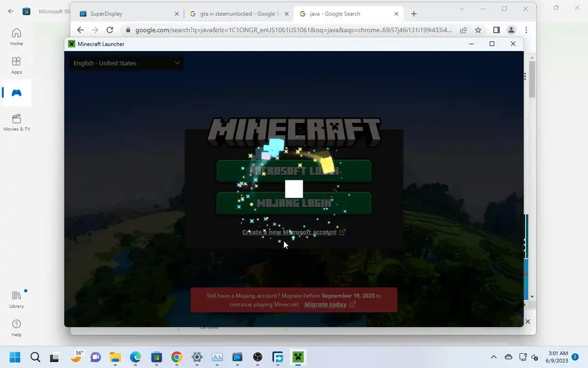Click the Migrate today link
The height and width of the screenshot is (368, 588).
[330, 304]
